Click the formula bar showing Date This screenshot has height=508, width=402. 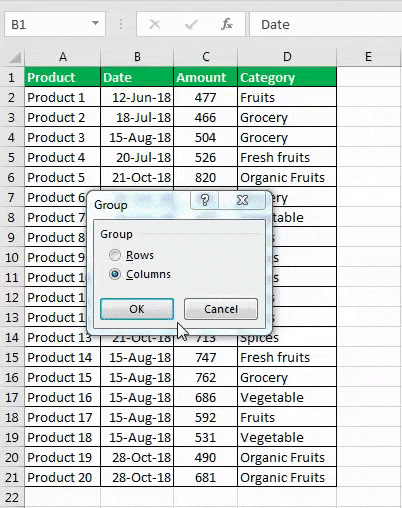click(x=326, y=24)
